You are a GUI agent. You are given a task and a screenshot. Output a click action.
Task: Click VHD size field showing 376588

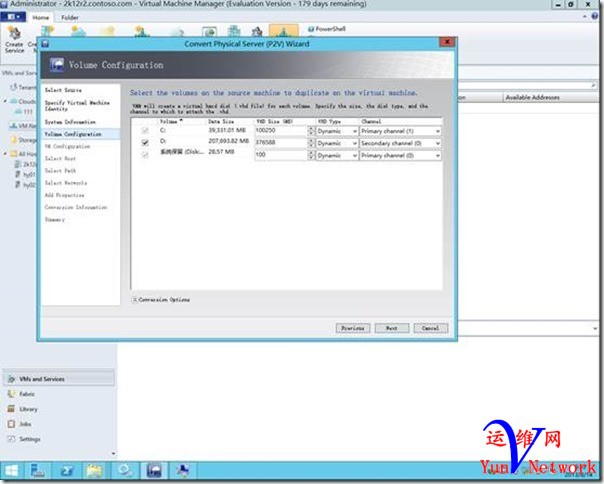coord(281,143)
